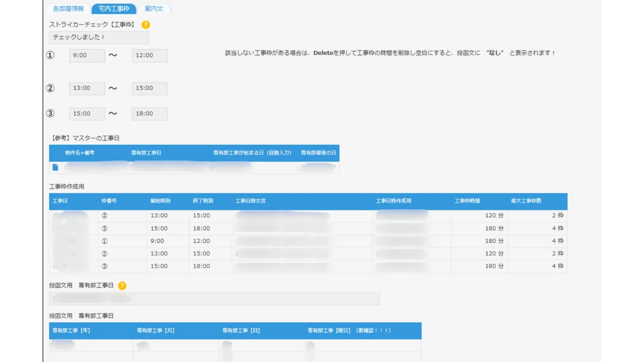Switch to 各部屋情報 tab
Screen dimensions: 644x362
(x=68, y=9)
